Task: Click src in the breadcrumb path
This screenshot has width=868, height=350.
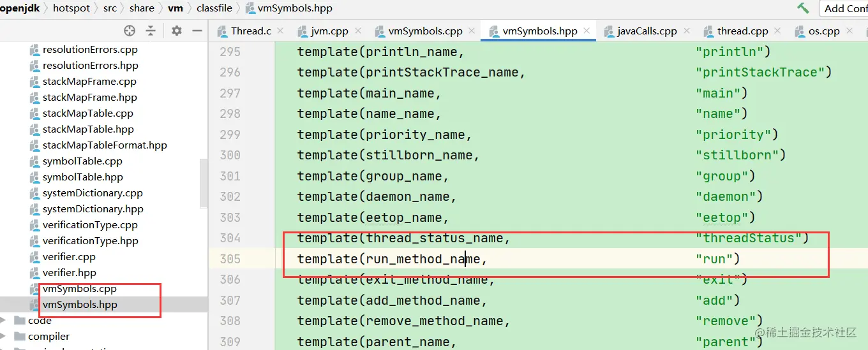Action: coord(110,8)
